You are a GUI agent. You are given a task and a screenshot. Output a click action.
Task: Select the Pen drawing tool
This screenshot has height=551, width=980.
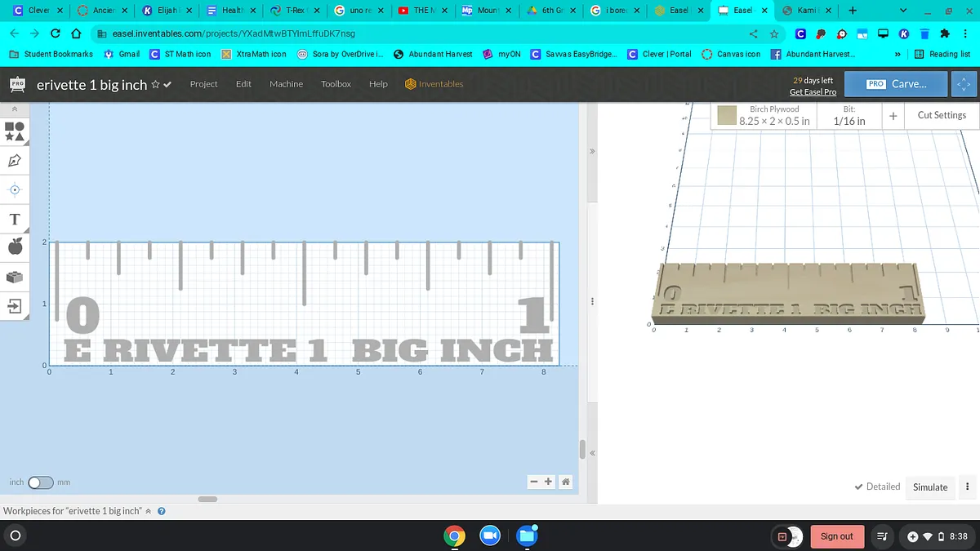click(14, 160)
